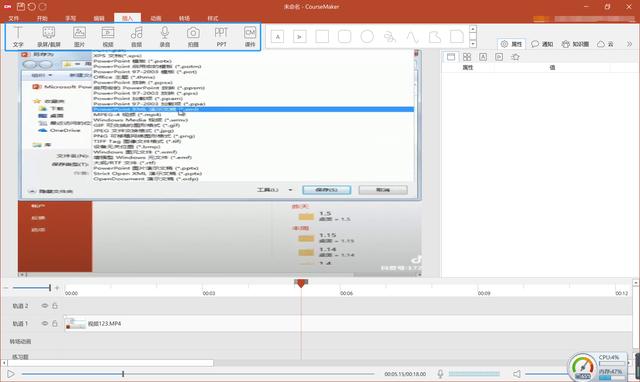Select the curve line shape
This screenshot has height=382, width=640.
pos(412,37)
